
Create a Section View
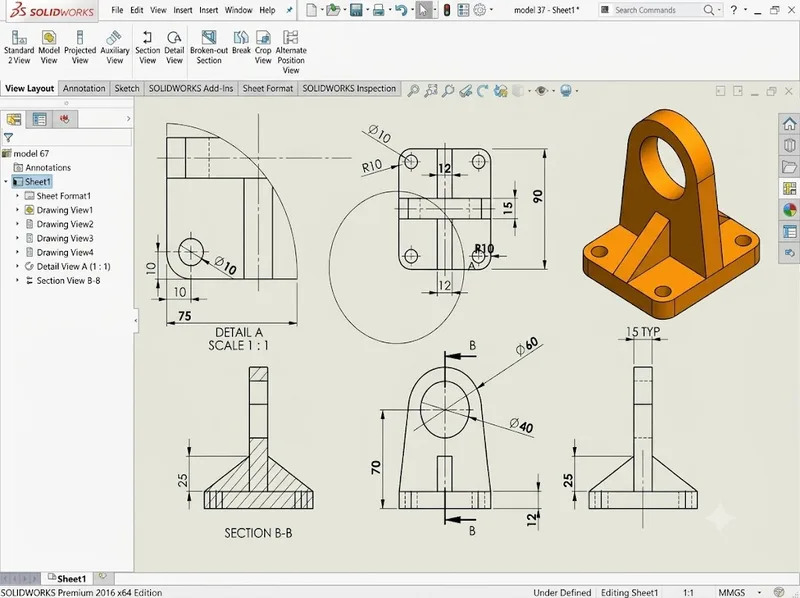coord(147,47)
